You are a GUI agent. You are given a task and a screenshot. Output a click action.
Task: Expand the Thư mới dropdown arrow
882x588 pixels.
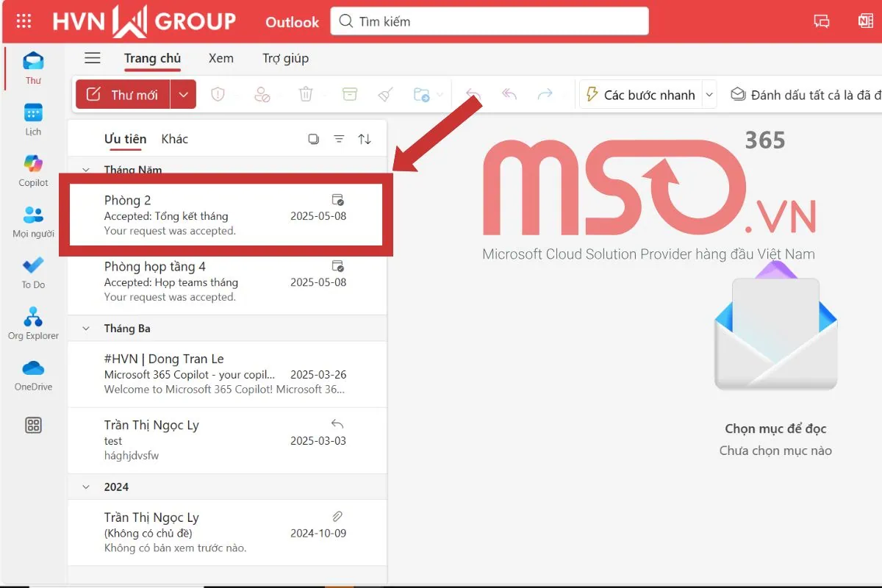(x=184, y=94)
